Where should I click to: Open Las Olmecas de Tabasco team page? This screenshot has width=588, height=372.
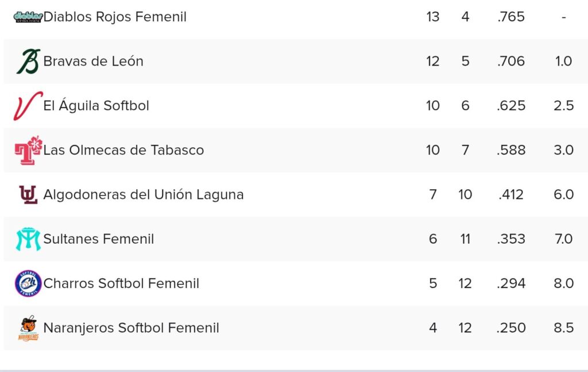[x=123, y=150]
